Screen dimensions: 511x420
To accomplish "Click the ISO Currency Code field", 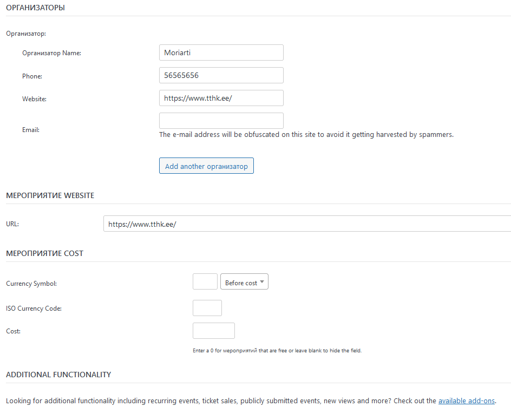I will pos(207,308).
